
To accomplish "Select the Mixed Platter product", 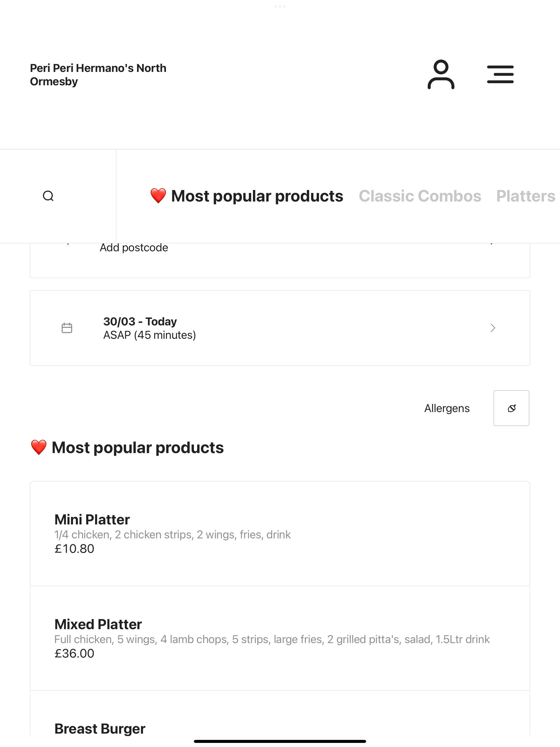I will (280, 638).
